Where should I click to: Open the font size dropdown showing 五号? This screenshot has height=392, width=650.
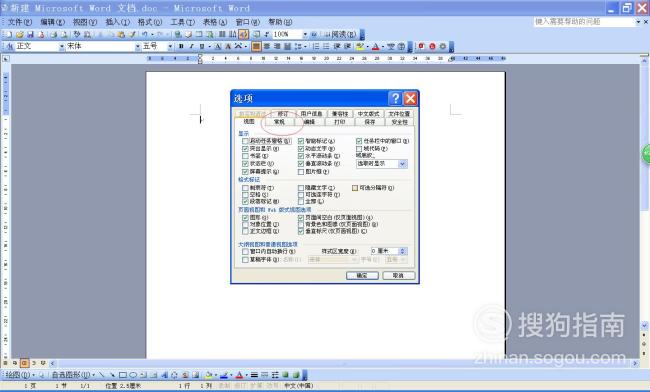click(170, 46)
